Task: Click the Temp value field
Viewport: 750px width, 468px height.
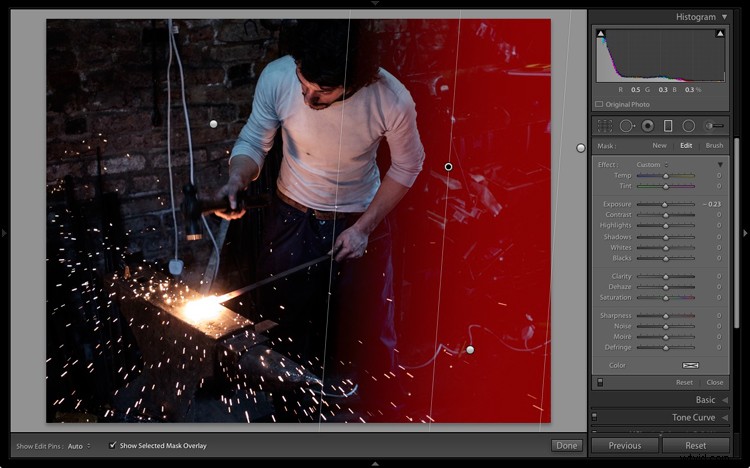Action: (x=718, y=176)
